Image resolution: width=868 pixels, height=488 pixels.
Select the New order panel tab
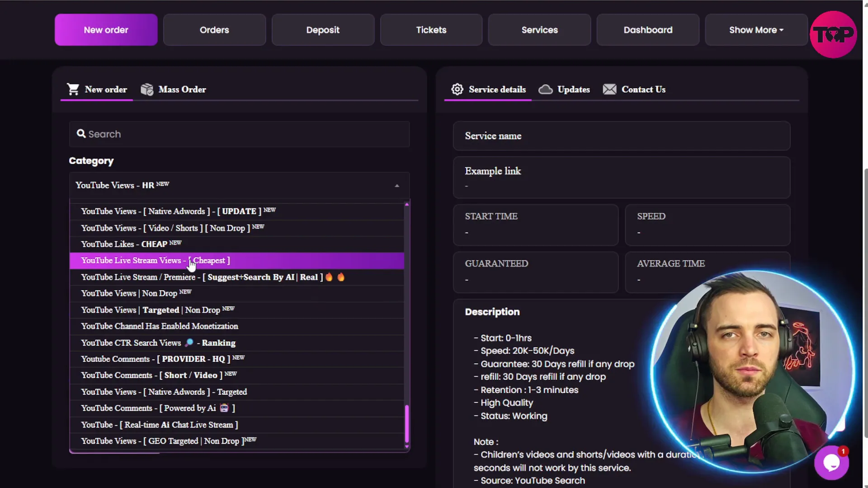(97, 89)
